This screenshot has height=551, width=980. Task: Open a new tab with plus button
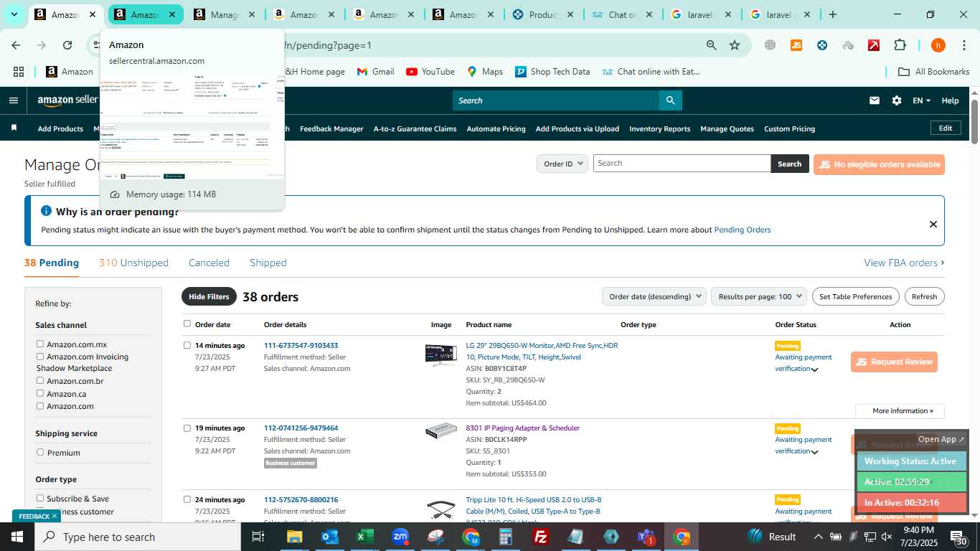[832, 14]
